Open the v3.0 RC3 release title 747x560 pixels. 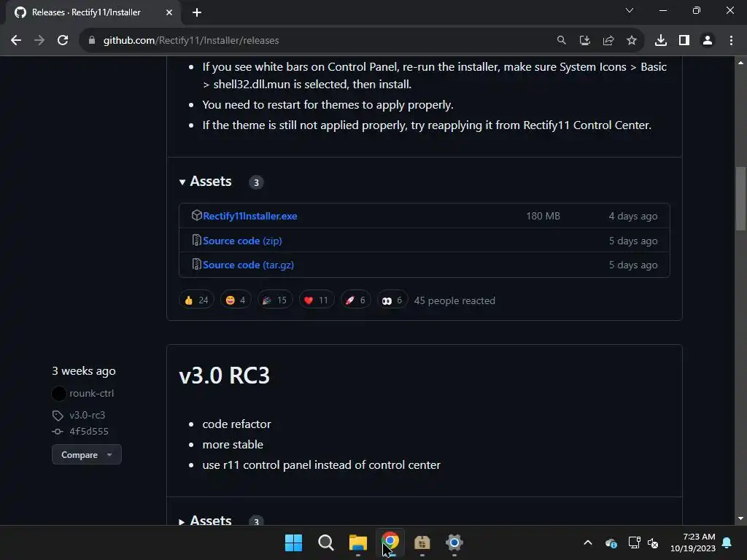225,376
